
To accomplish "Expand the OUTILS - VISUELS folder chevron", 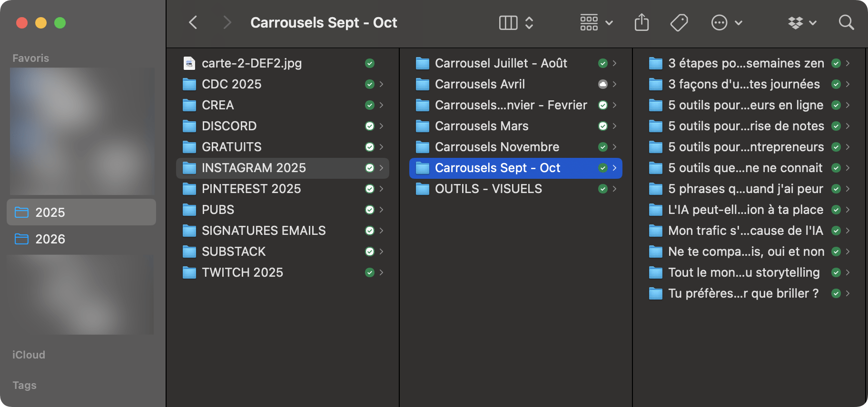I will coord(614,189).
